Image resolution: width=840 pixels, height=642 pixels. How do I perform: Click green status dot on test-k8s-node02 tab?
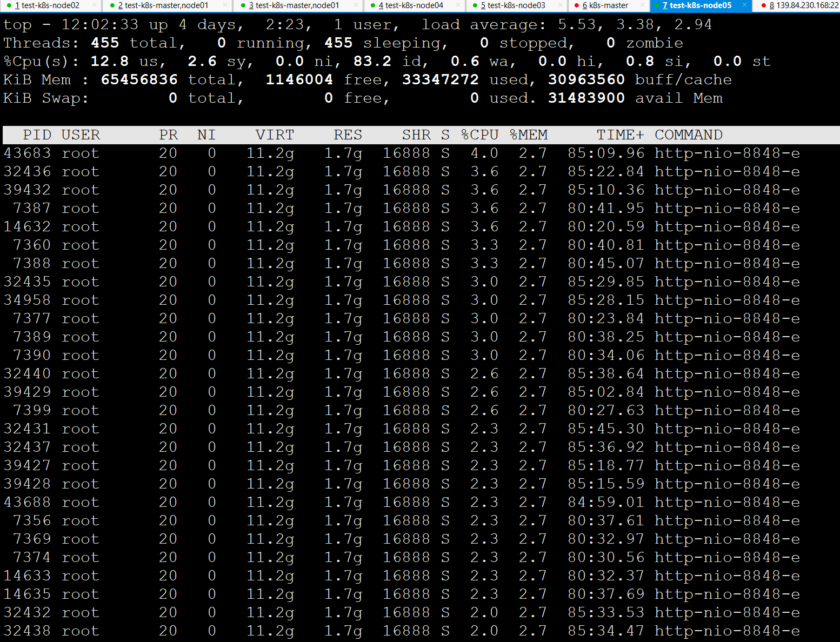pyautogui.click(x=9, y=5)
